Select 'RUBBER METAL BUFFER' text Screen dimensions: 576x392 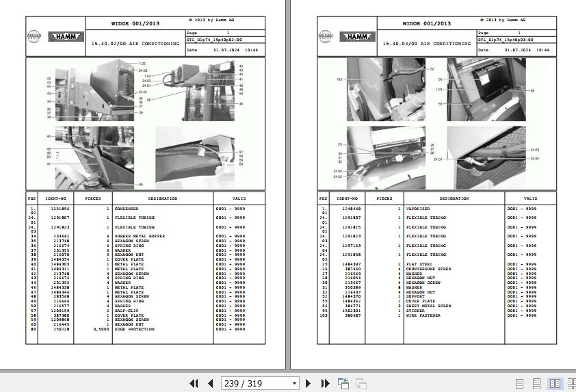(140, 236)
